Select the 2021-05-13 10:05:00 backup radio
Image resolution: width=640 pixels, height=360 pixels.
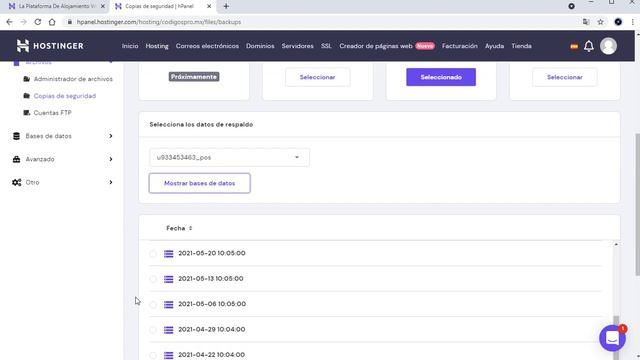(x=153, y=279)
